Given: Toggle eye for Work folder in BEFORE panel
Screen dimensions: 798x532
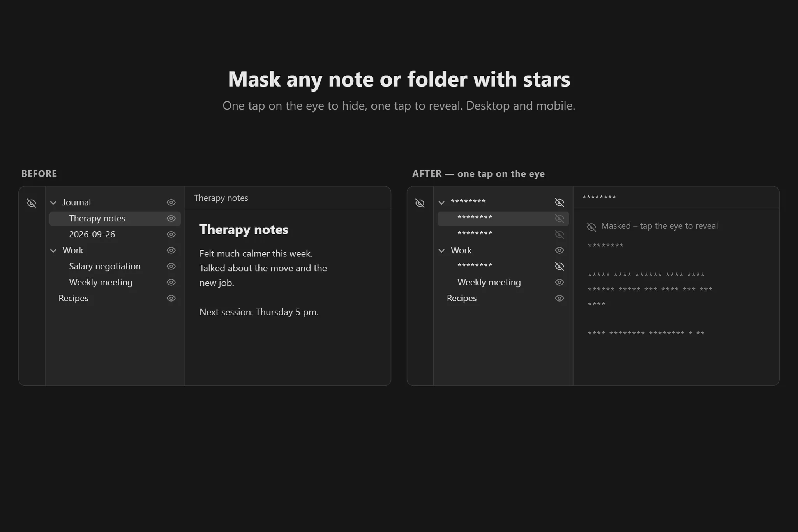Looking at the screenshot, I should pos(171,250).
